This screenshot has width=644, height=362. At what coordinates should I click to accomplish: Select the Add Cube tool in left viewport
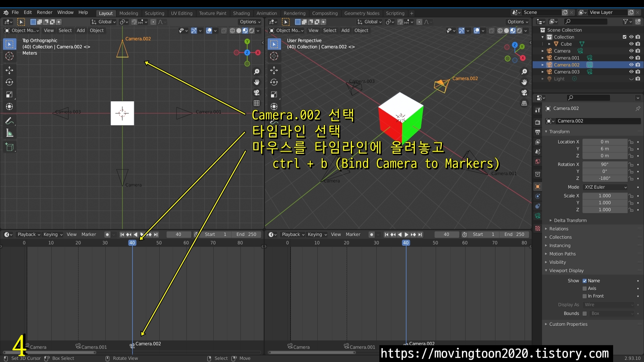9,147
